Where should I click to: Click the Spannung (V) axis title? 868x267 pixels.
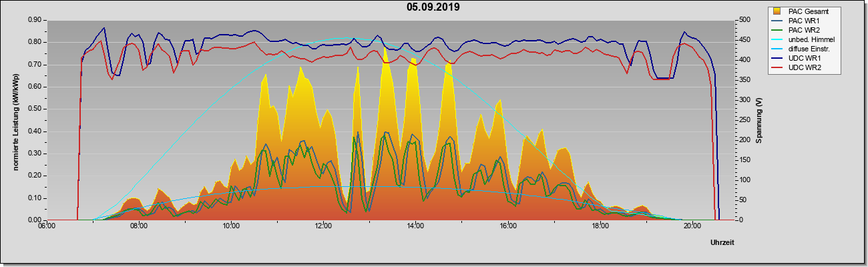point(759,120)
